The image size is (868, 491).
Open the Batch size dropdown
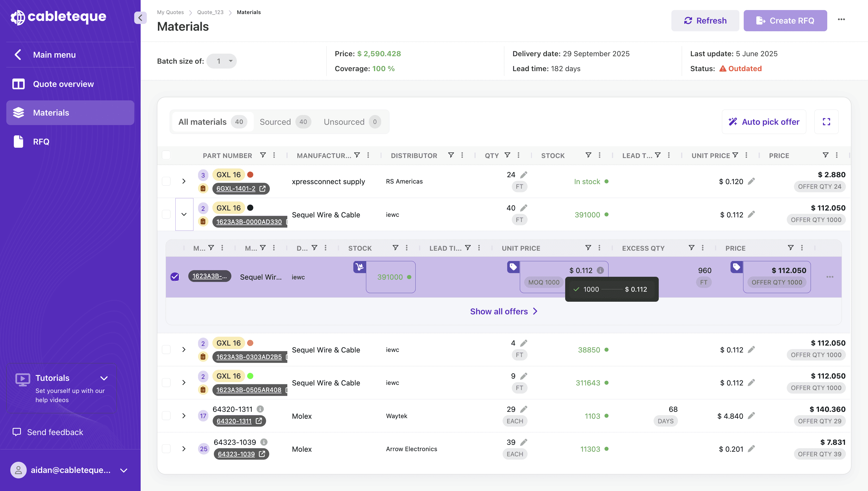222,61
